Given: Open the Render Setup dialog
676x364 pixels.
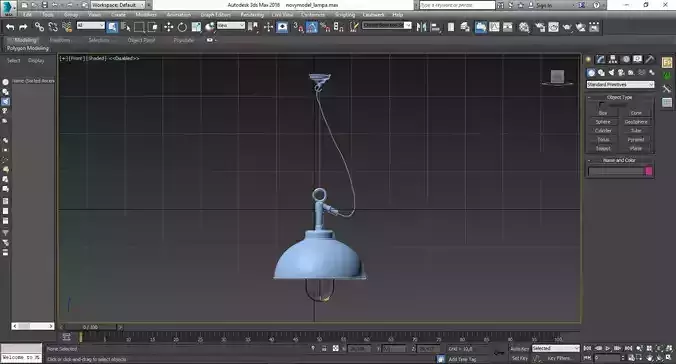Looking at the screenshot, I should point(540,27).
